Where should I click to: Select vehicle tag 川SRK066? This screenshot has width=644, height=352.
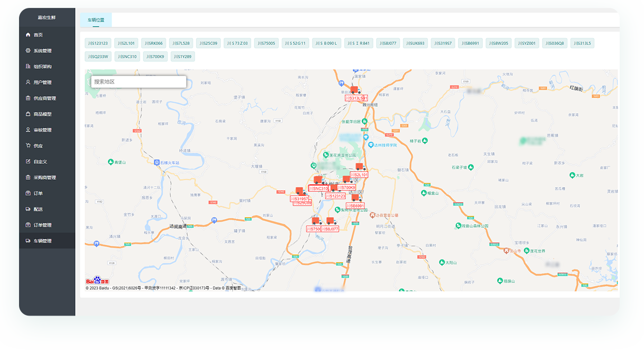(x=153, y=43)
